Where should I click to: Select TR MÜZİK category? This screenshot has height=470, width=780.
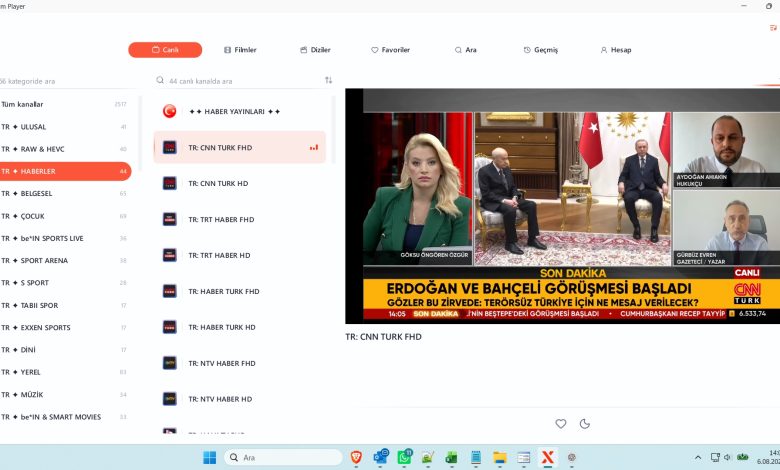pos(65,394)
